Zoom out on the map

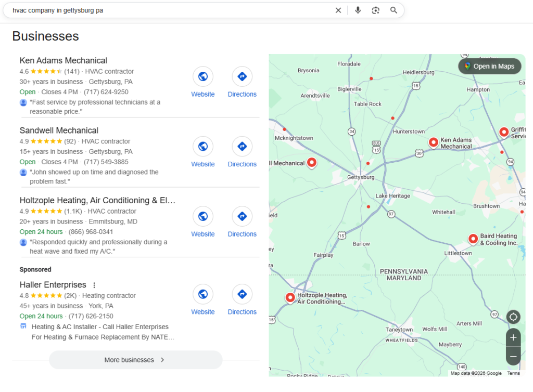[x=513, y=356]
